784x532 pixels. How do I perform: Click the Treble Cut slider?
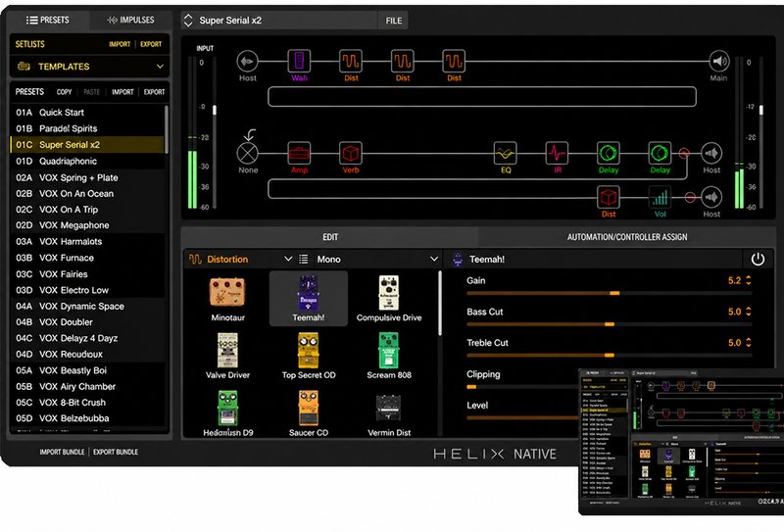pyautogui.click(x=609, y=355)
